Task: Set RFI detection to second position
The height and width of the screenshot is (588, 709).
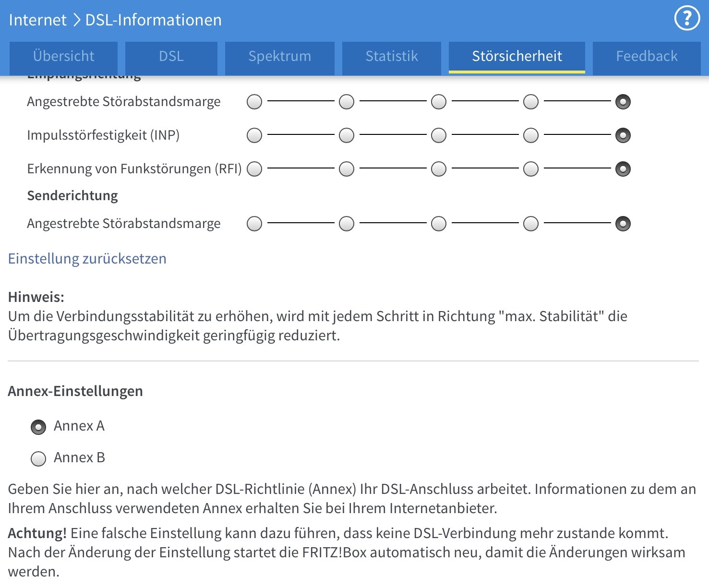Action: 347,169
